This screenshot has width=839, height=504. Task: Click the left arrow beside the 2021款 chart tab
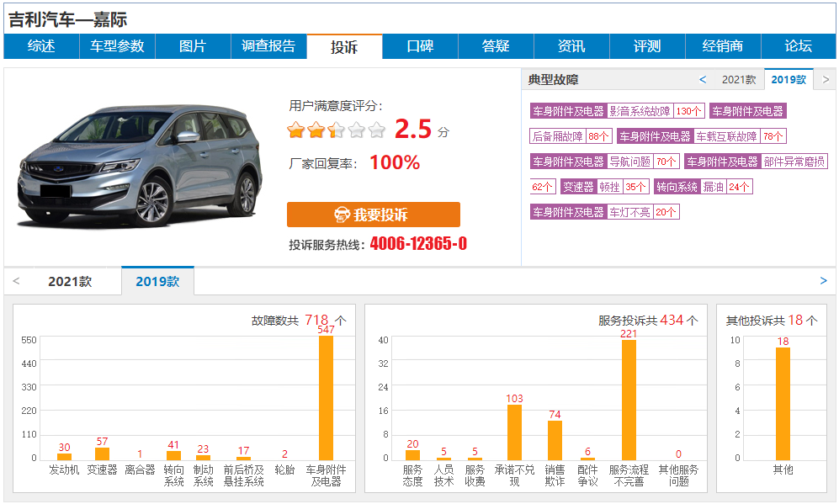16,281
